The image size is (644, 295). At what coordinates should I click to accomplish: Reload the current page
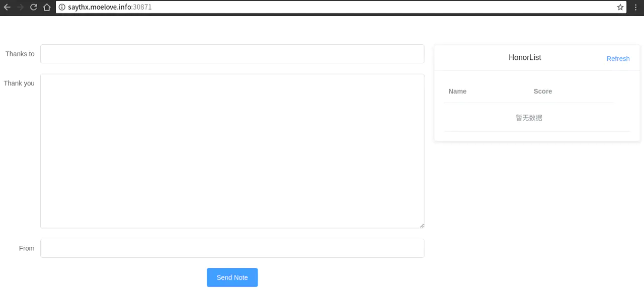[34, 7]
